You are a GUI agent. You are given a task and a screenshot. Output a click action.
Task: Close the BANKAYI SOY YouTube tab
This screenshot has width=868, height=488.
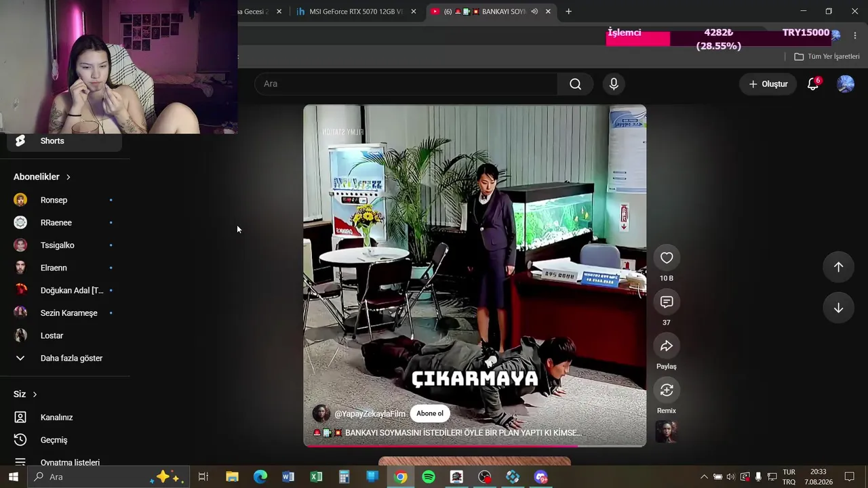[548, 12]
